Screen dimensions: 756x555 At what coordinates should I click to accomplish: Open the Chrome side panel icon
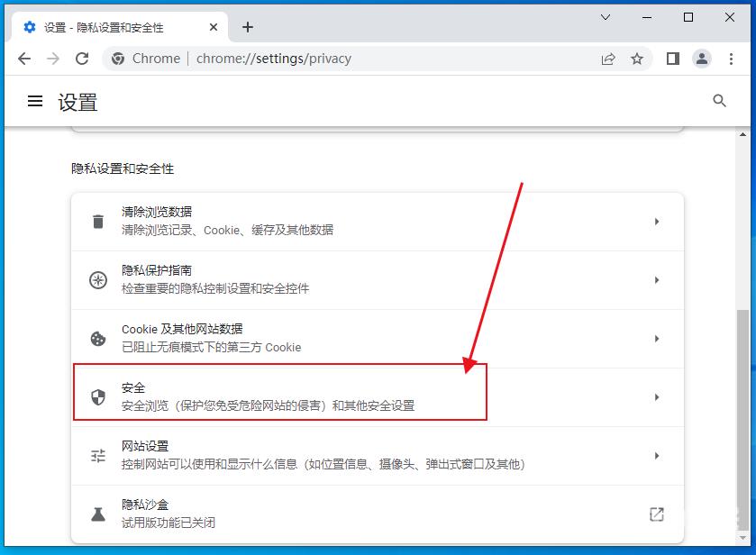pos(672,58)
